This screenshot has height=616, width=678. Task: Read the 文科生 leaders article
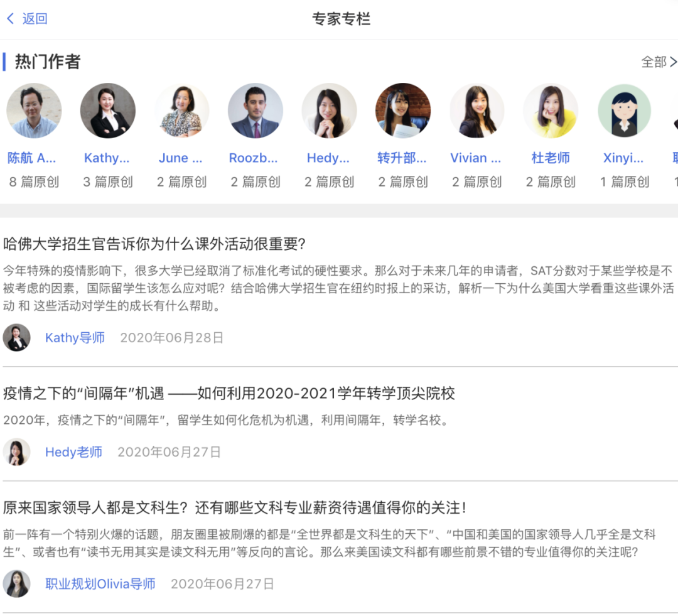[x=235, y=507]
